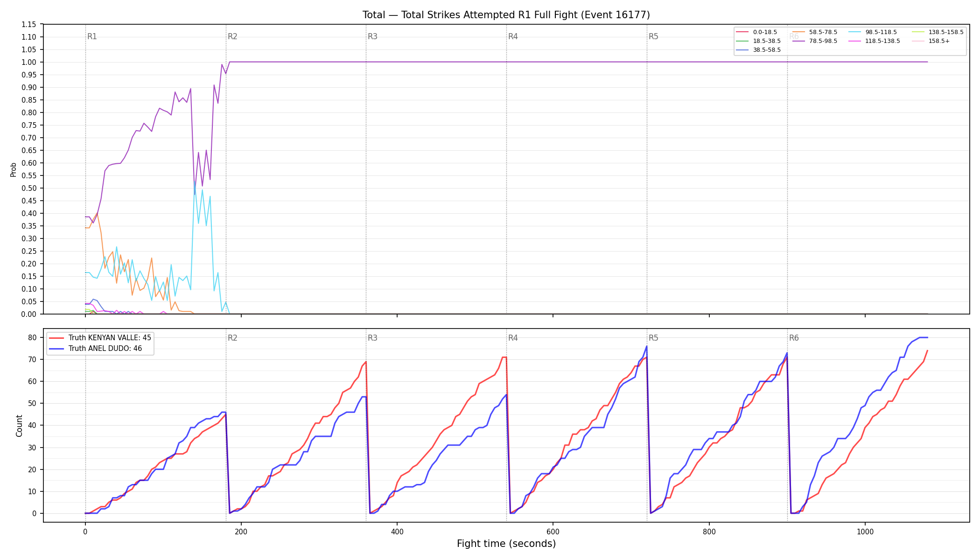Click the R5 round marker in probability chart
This screenshot has height=560, width=980.
click(653, 37)
